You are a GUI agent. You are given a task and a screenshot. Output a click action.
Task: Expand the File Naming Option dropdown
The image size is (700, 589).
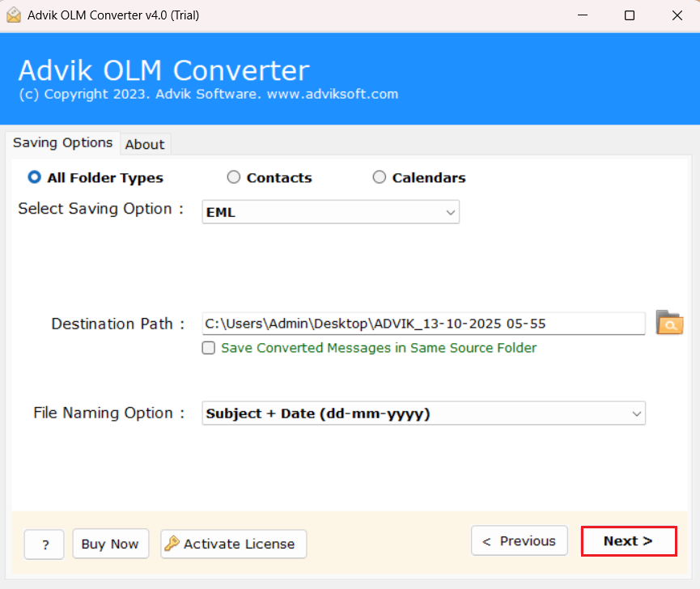click(x=423, y=413)
